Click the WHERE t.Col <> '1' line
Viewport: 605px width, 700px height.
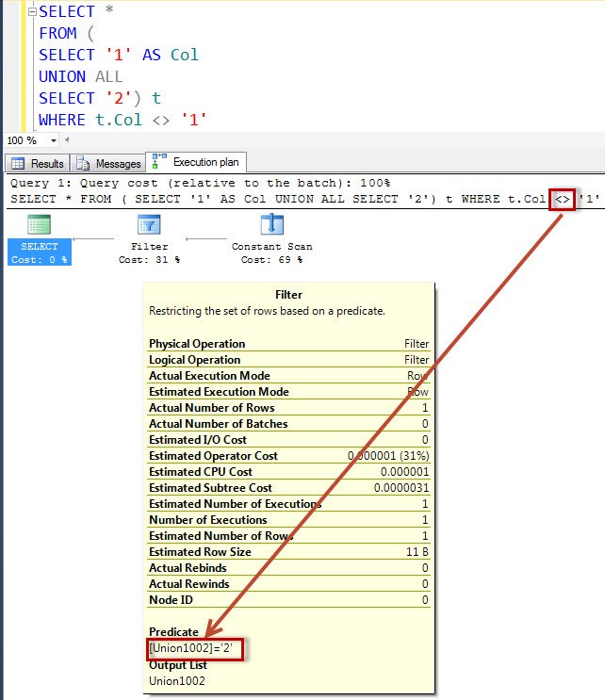123,120
